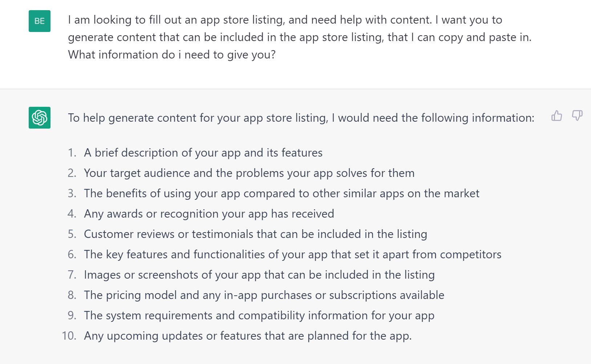Click the number 1 list marker
591x364 pixels.
[72, 153]
